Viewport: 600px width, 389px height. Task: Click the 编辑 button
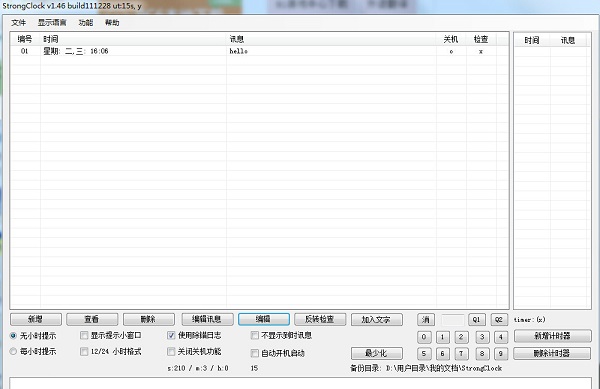pyautogui.click(x=264, y=319)
